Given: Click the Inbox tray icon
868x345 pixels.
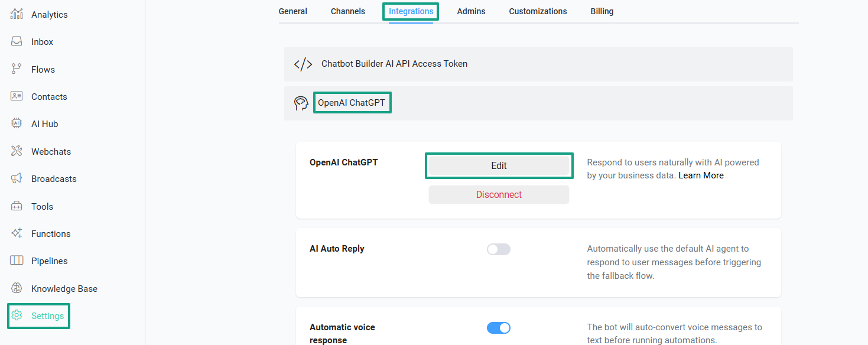Looking at the screenshot, I should coord(17,42).
